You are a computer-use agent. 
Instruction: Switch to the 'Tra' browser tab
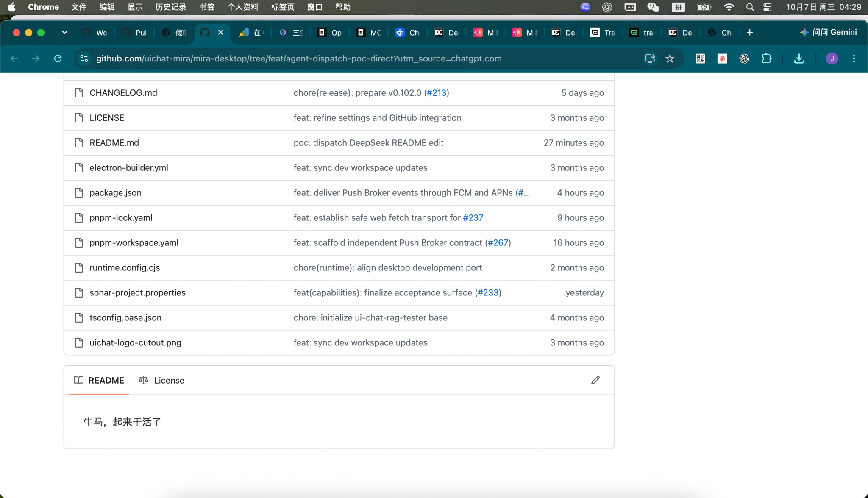(603, 33)
